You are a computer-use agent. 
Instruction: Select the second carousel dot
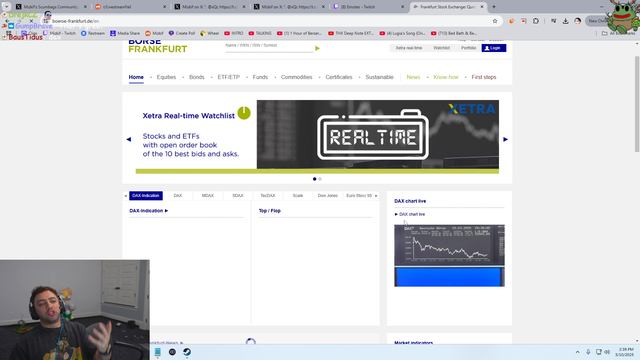click(320, 179)
